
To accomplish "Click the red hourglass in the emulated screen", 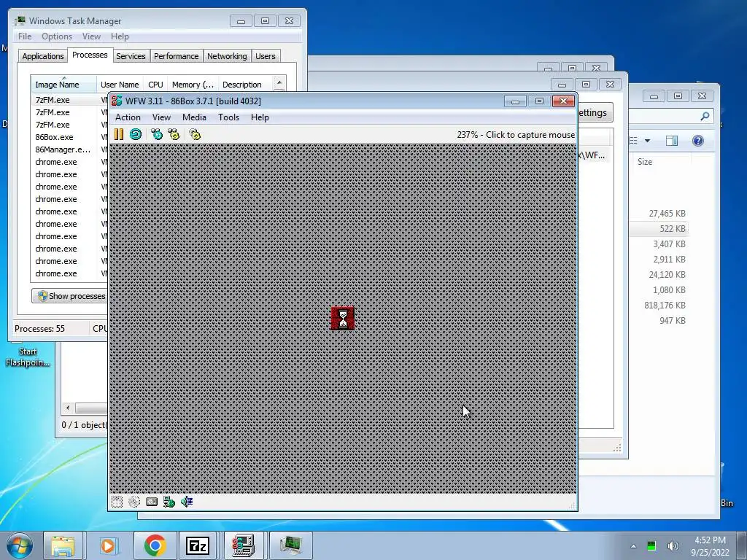I will click(343, 318).
